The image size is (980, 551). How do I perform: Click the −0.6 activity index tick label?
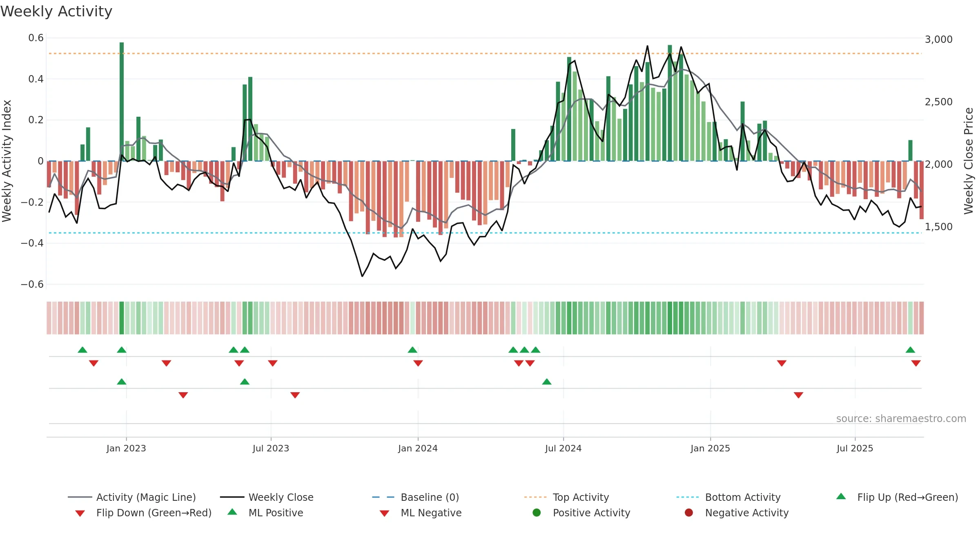pyautogui.click(x=32, y=284)
